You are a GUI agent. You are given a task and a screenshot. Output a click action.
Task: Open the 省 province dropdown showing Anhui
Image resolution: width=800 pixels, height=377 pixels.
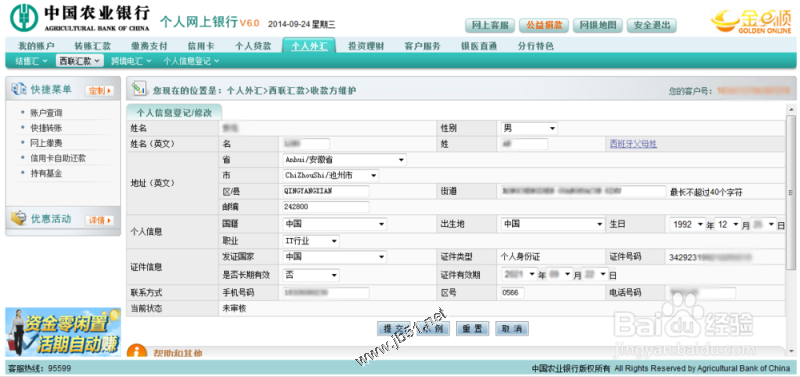344,160
